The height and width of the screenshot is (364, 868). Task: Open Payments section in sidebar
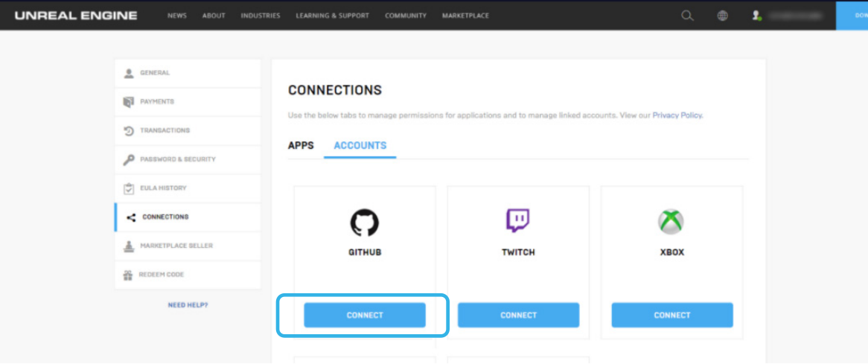click(156, 101)
